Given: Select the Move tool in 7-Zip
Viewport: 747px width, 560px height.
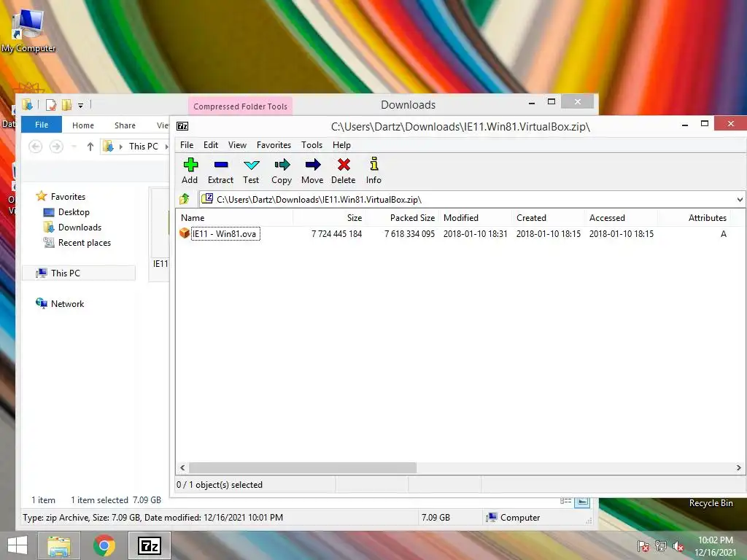Looking at the screenshot, I should coord(312,171).
